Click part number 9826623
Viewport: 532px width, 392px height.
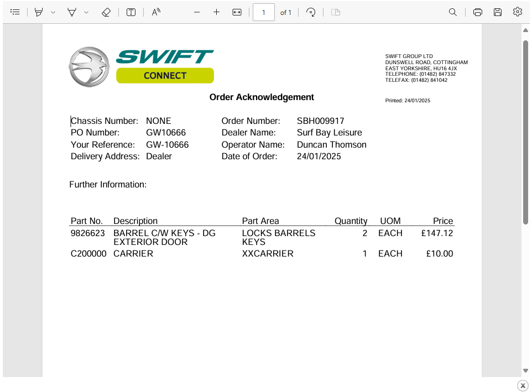(87, 233)
